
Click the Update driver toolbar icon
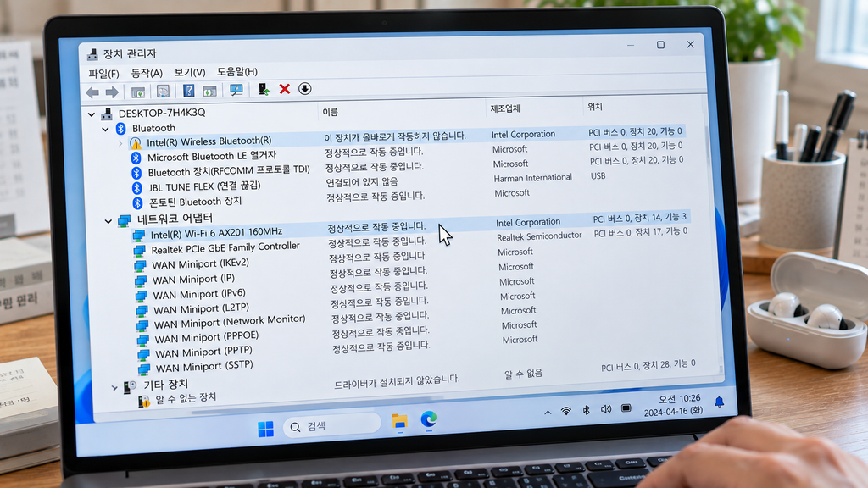pyautogui.click(x=264, y=89)
